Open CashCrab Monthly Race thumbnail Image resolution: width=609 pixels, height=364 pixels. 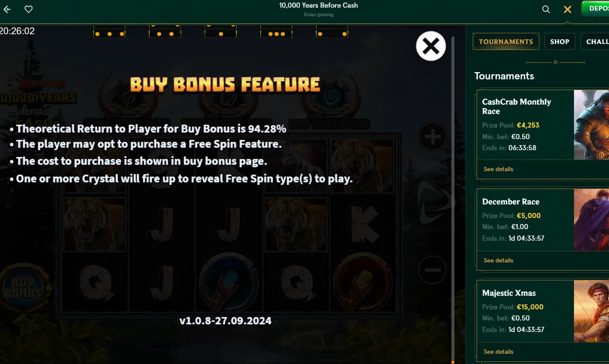(591, 125)
